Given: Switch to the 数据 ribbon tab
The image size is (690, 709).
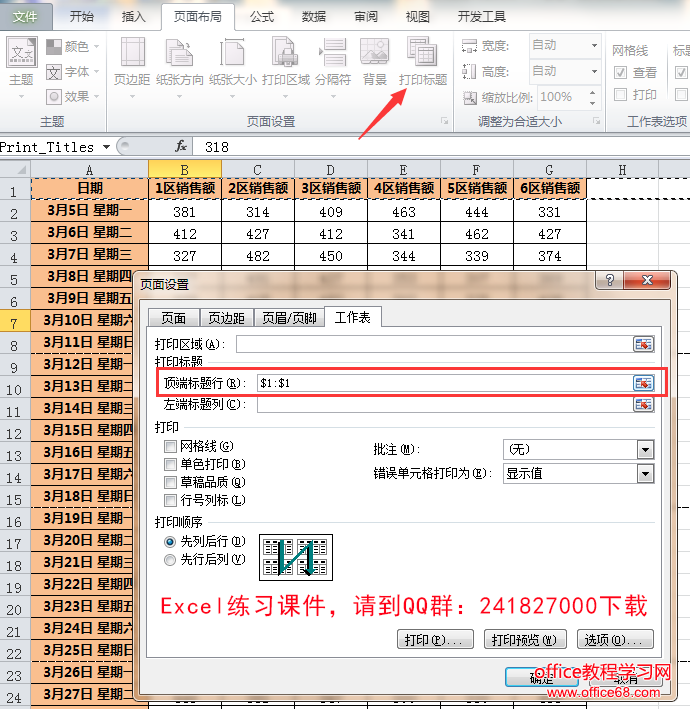Looking at the screenshot, I should coord(314,17).
